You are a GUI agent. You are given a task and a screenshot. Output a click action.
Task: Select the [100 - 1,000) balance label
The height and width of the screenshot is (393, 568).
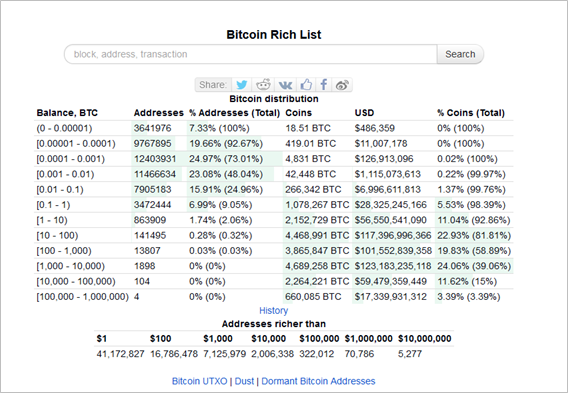(x=64, y=251)
